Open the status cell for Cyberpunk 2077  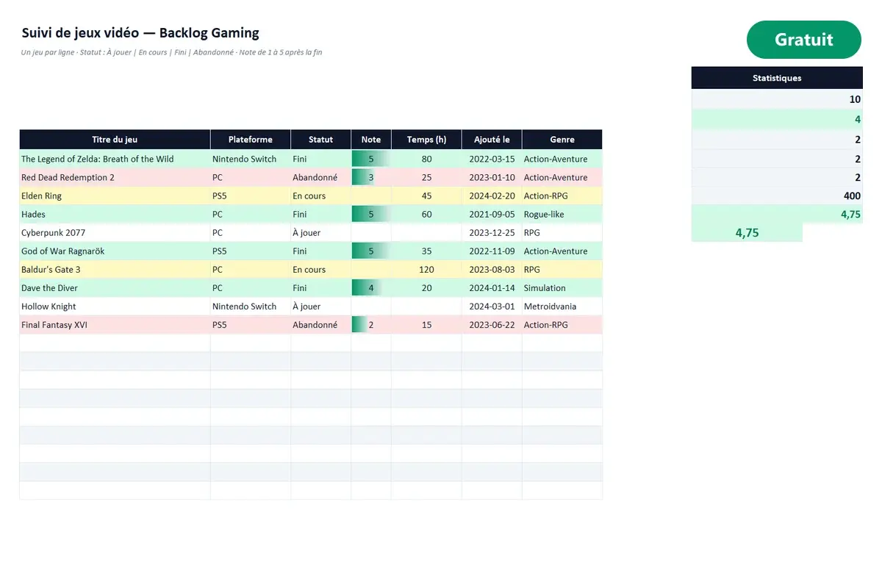coord(320,233)
